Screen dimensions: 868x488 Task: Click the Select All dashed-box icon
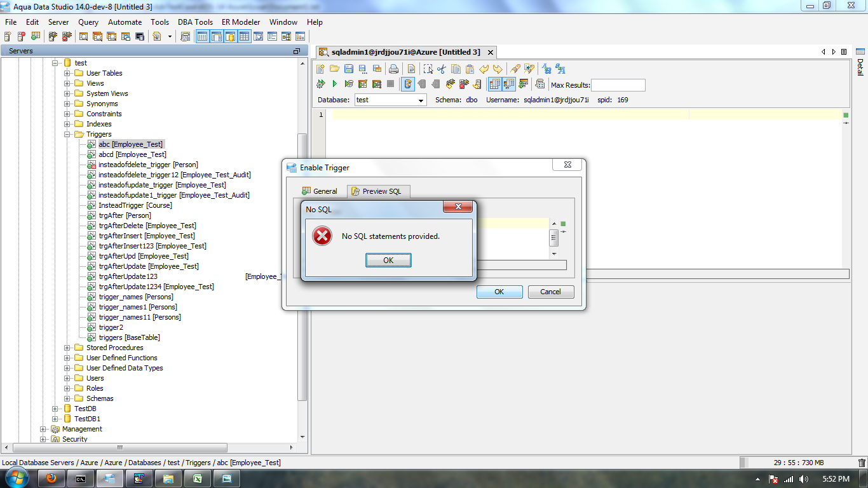point(428,69)
